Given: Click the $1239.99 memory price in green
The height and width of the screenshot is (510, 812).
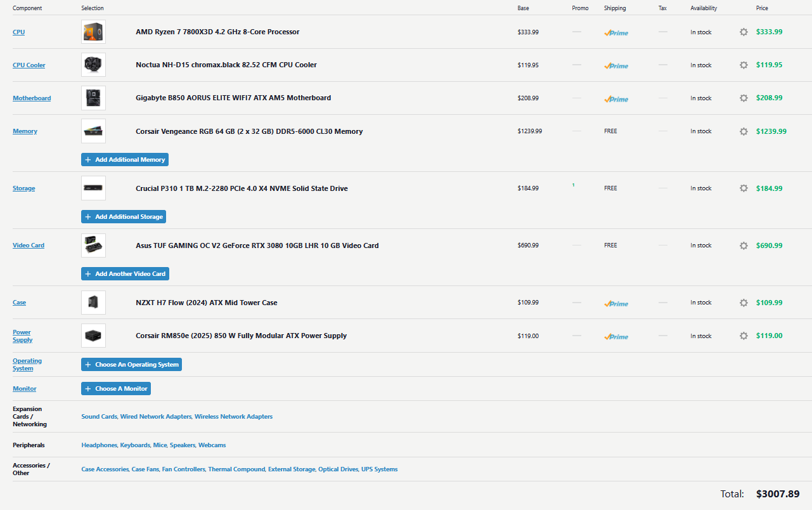Looking at the screenshot, I should coord(771,131).
